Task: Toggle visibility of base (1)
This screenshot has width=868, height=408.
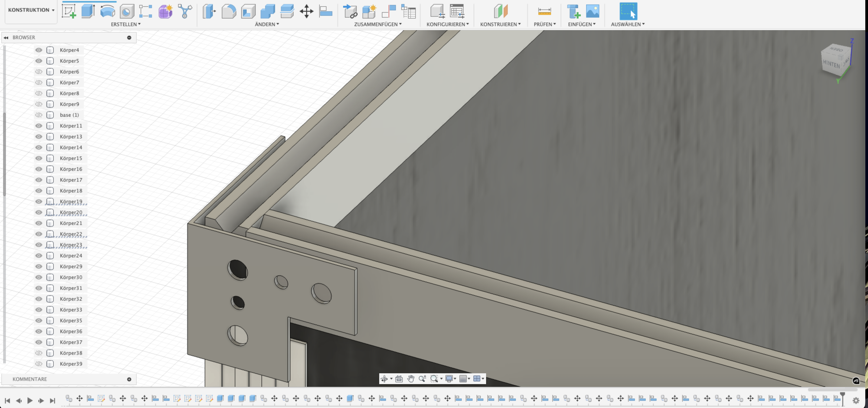Action: 39,115
